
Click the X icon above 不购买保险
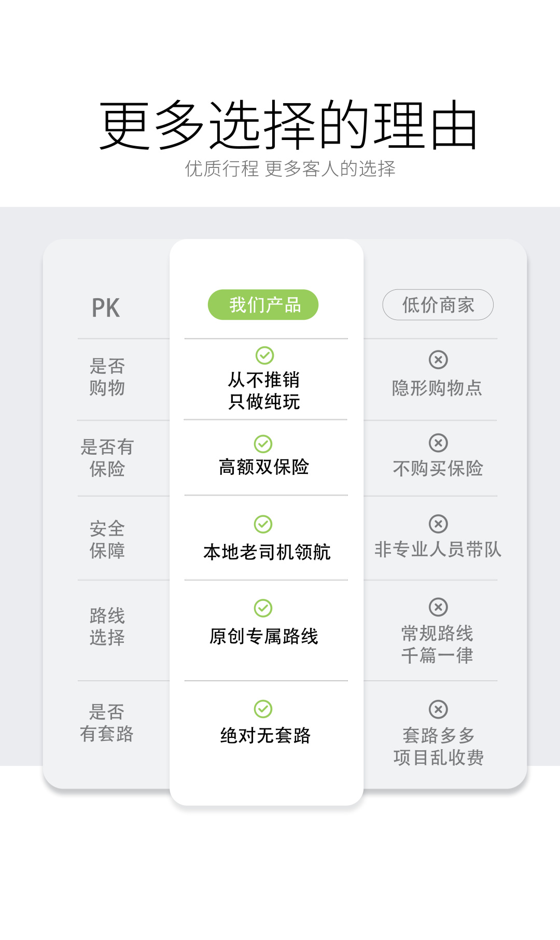[x=438, y=443]
